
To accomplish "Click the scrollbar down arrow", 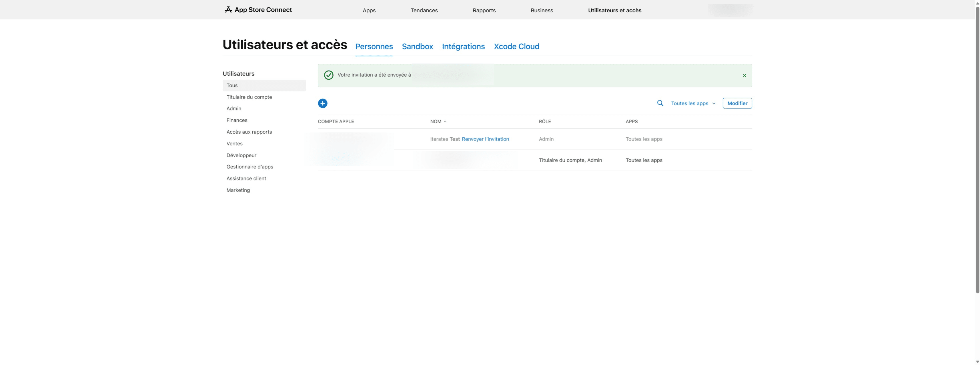I will 977,362.
